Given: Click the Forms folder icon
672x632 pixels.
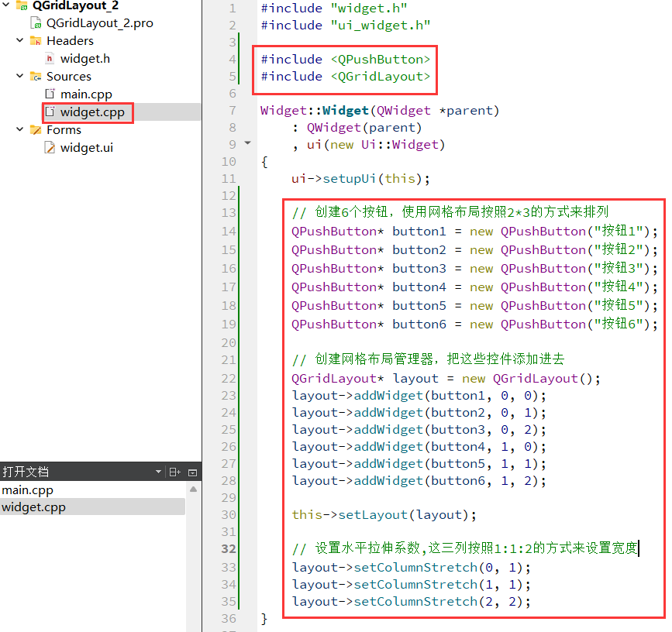Looking at the screenshot, I should pyautogui.click(x=36, y=130).
